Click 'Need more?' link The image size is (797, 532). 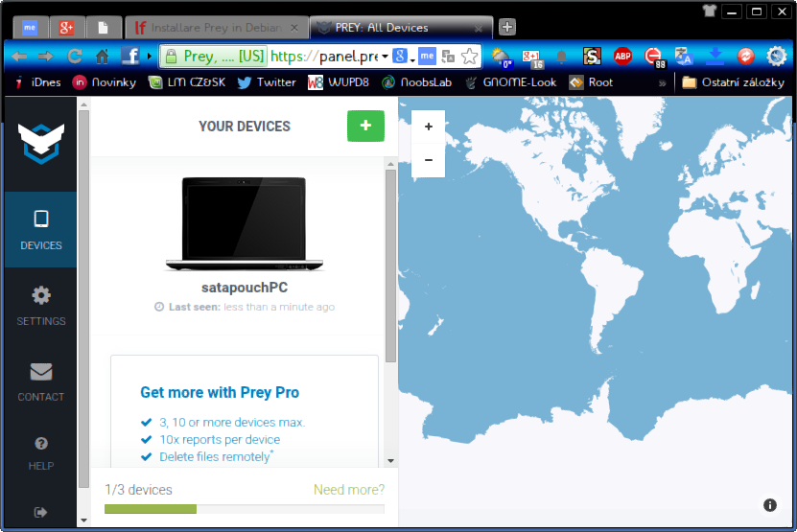[x=349, y=489]
